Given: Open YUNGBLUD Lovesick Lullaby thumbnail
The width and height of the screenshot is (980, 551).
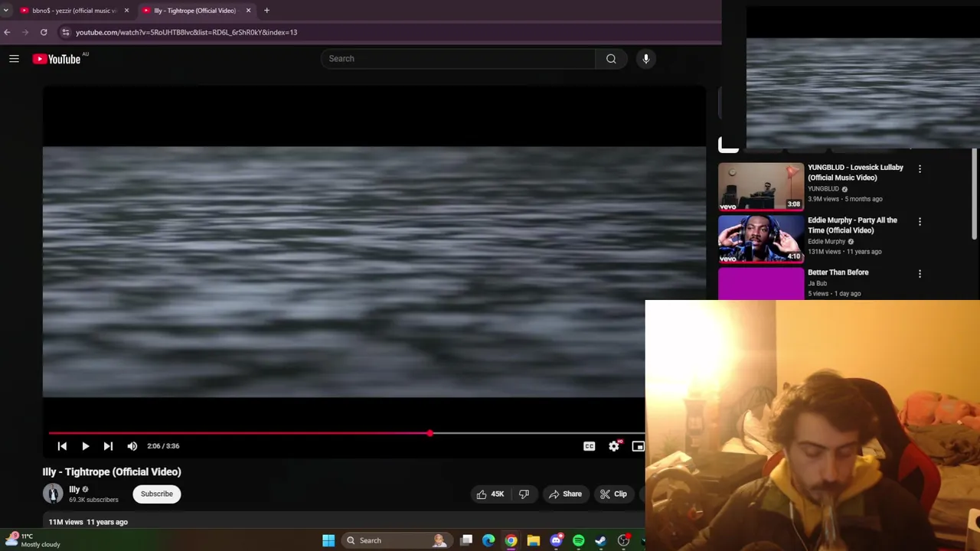Looking at the screenshot, I should point(761,186).
